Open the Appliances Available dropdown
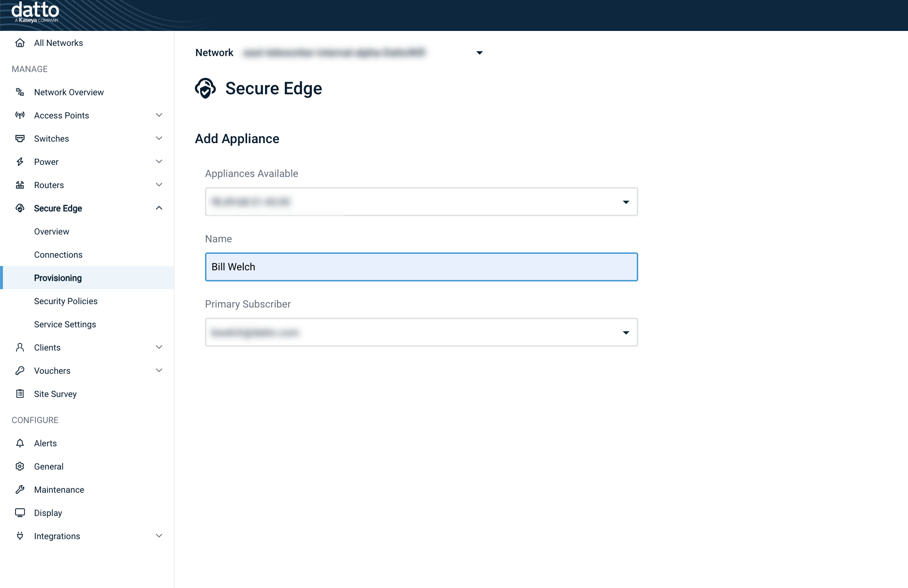This screenshot has width=908, height=588. point(626,202)
